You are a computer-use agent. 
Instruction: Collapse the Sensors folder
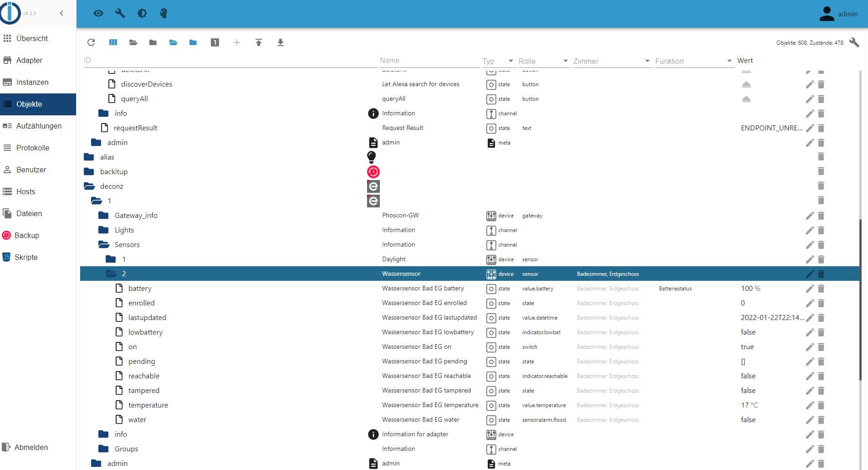[104, 245]
